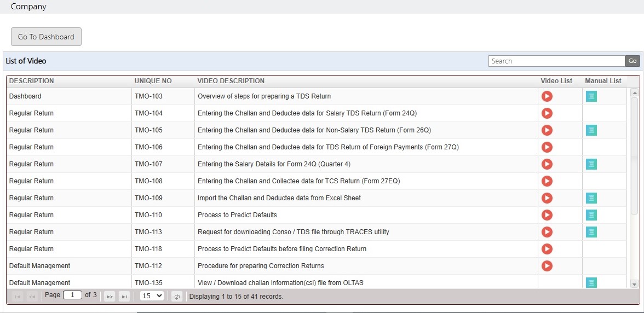Play the Procedure for preparing Correction Returns video
644x313 pixels.
pyautogui.click(x=547, y=266)
